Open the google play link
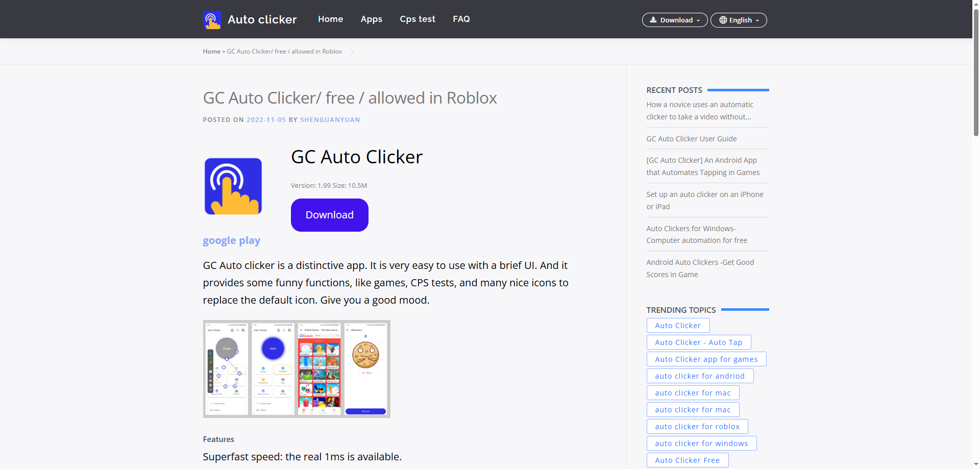 click(x=231, y=240)
